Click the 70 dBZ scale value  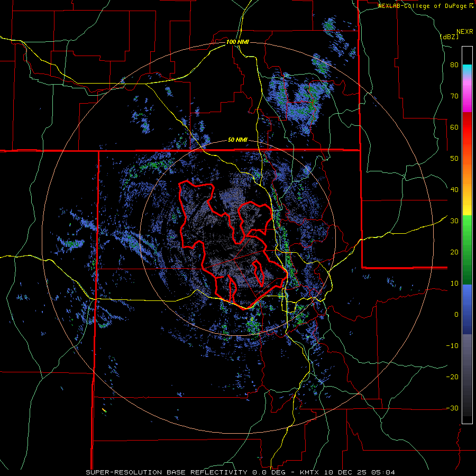tap(454, 96)
